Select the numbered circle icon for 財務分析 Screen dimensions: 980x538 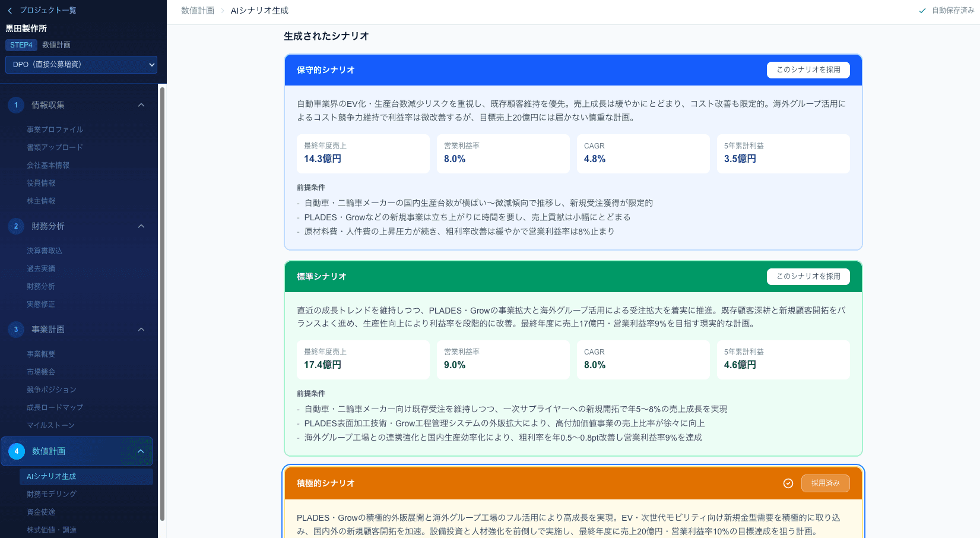coord(15,226)
